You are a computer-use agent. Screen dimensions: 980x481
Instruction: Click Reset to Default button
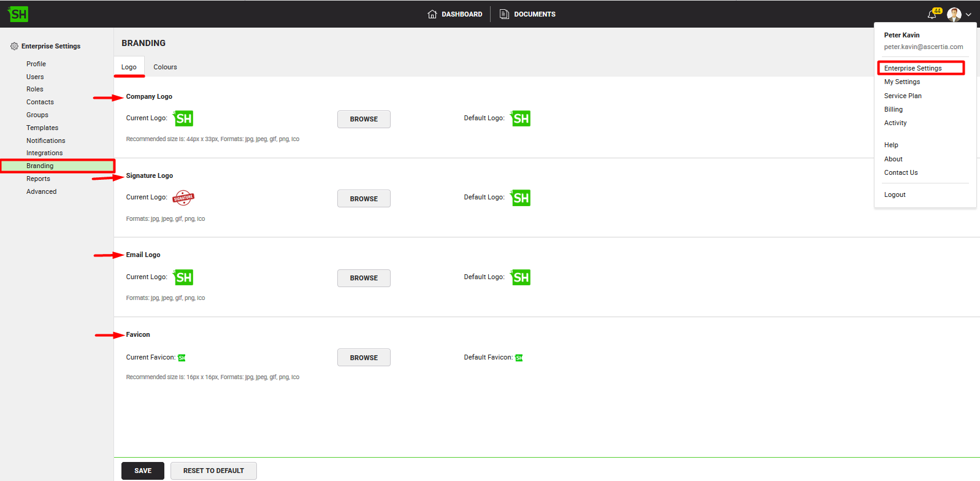click(213, 471)
